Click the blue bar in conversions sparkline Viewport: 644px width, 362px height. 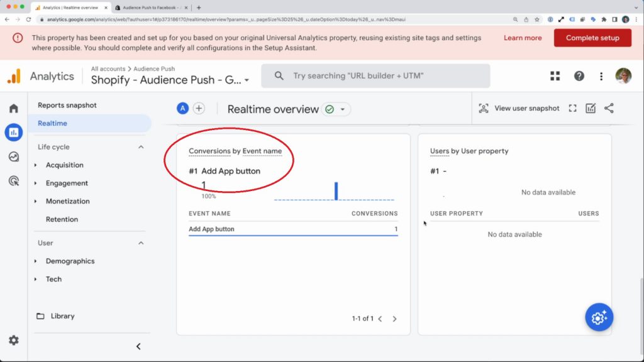[x=336, y=191]
